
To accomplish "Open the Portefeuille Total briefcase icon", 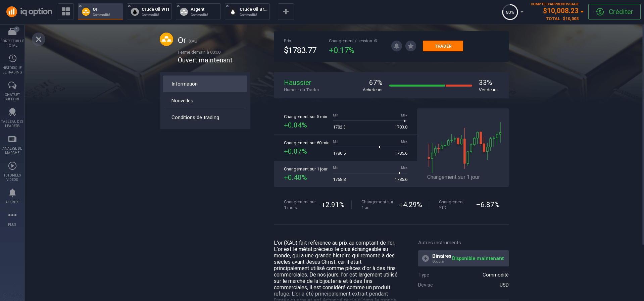I will 12,32.
